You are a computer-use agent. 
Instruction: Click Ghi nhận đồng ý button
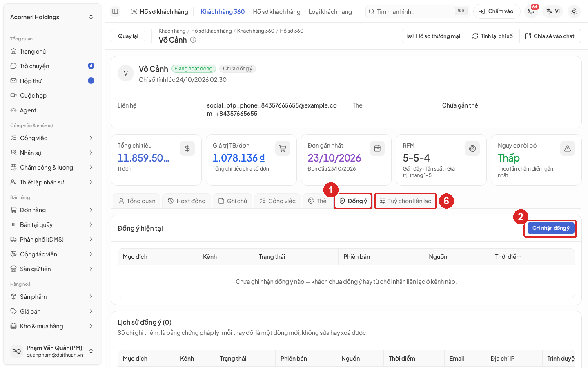551,228
